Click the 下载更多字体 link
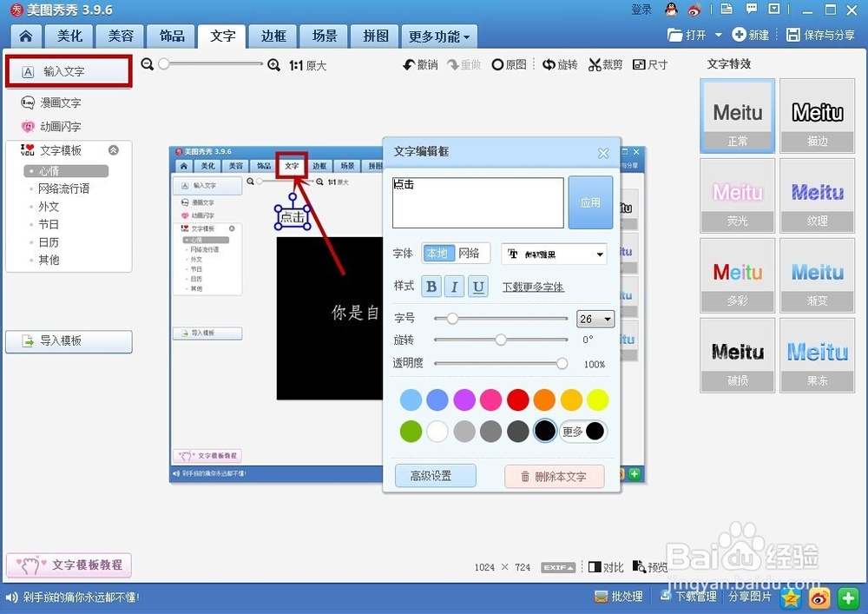The height and width of the screenshot is (614, 868). [x=533, y=287]
